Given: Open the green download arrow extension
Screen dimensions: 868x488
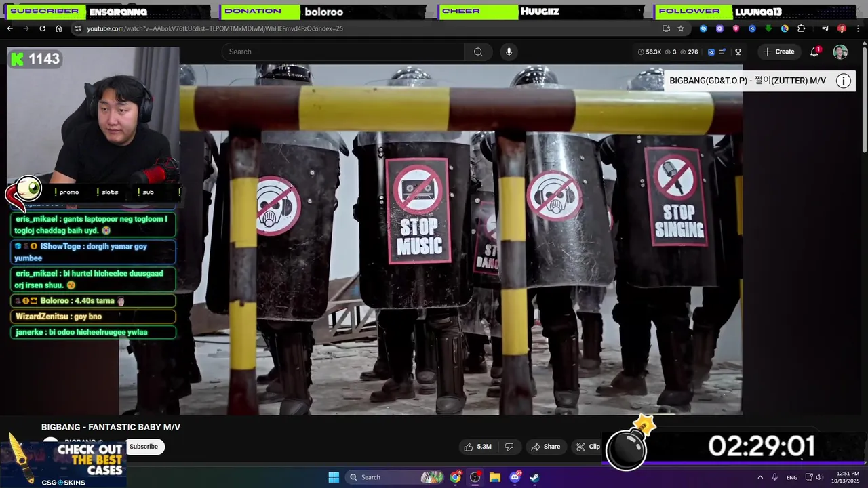Looking at the screenshot, I should (768, 28).
